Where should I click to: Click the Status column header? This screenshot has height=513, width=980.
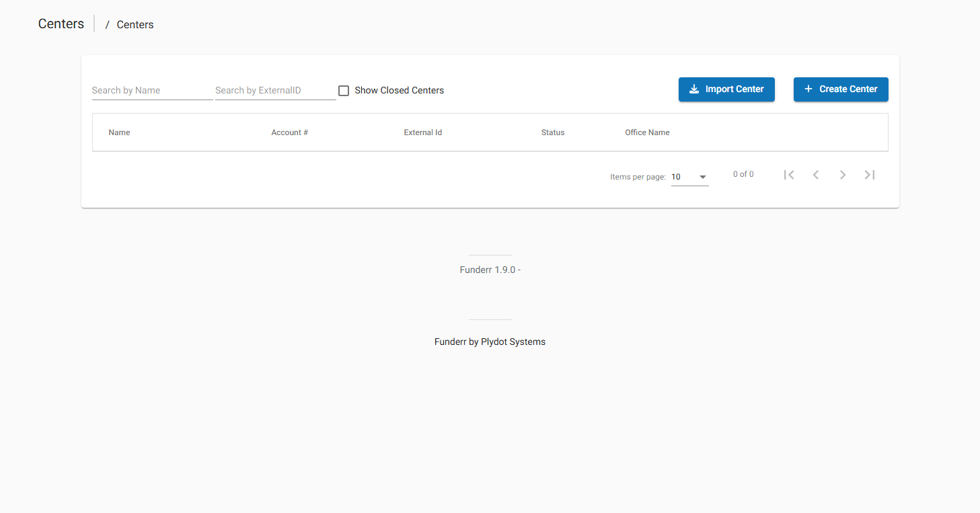[x=552, y=132]
